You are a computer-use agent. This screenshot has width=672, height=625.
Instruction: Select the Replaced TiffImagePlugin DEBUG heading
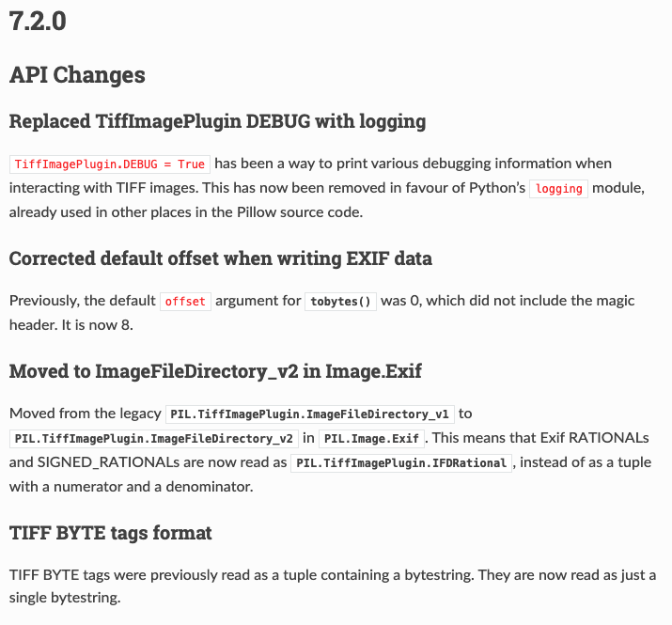tap(217, 121)
